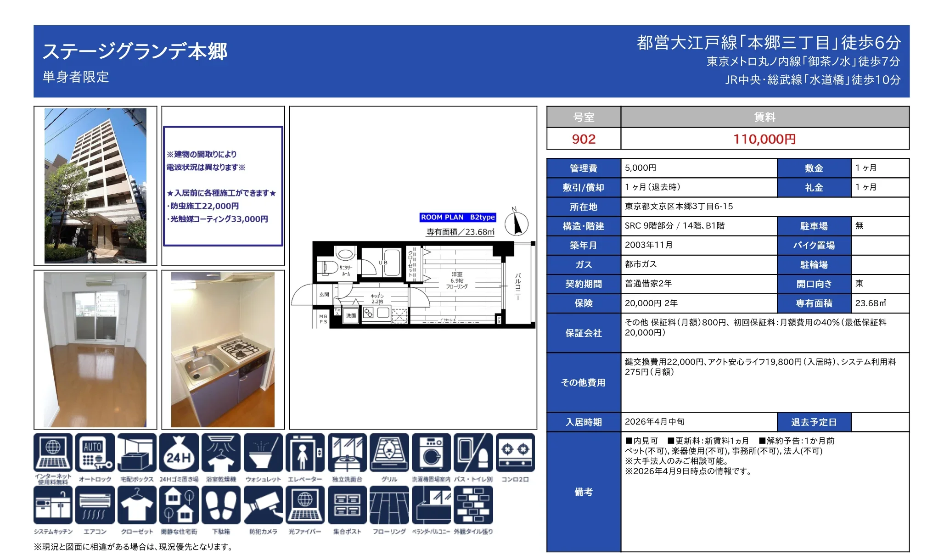Click the auto-lock (オートロック) icon

pos(95,453)
